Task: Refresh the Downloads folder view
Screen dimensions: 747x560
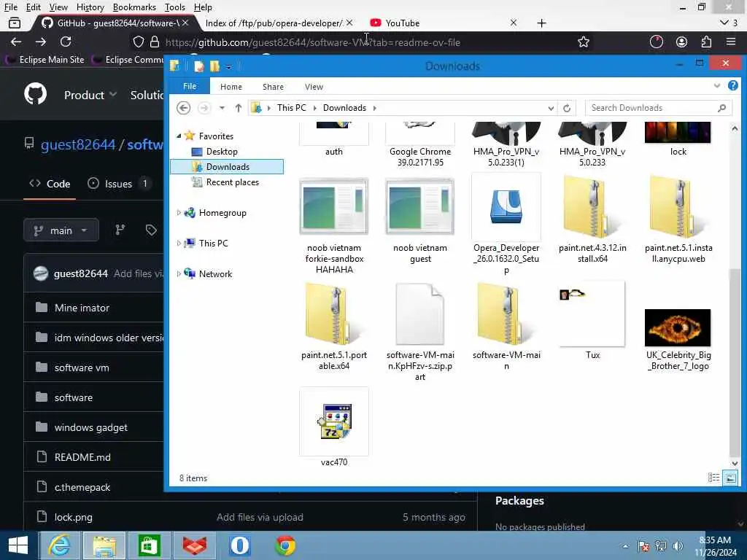Action: (567, 108)
